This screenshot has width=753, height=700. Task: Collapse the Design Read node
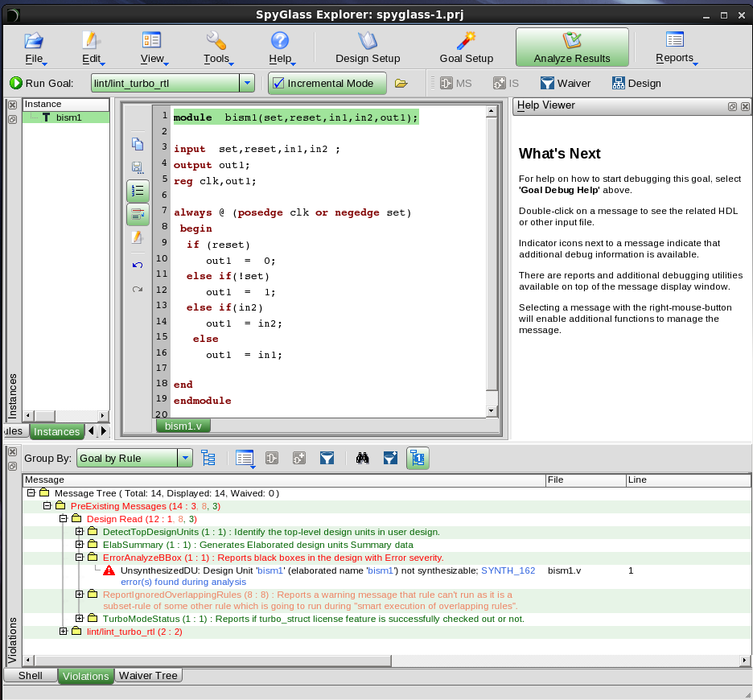click(63, 518)
